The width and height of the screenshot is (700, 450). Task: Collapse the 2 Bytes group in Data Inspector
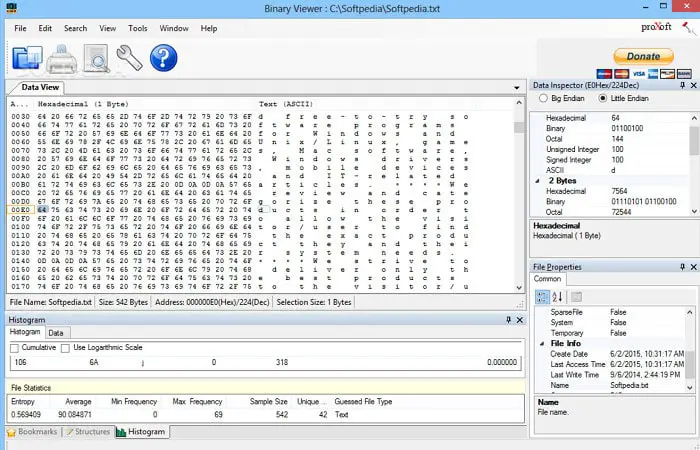[538, 181]
